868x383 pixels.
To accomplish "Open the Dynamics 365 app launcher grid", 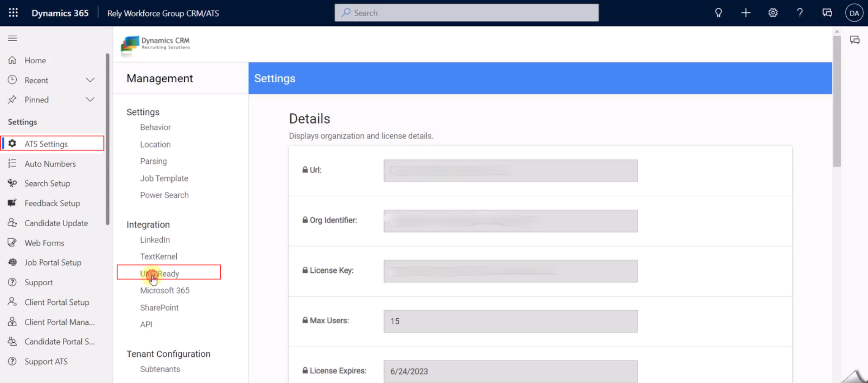I will [x=13, y=13].
